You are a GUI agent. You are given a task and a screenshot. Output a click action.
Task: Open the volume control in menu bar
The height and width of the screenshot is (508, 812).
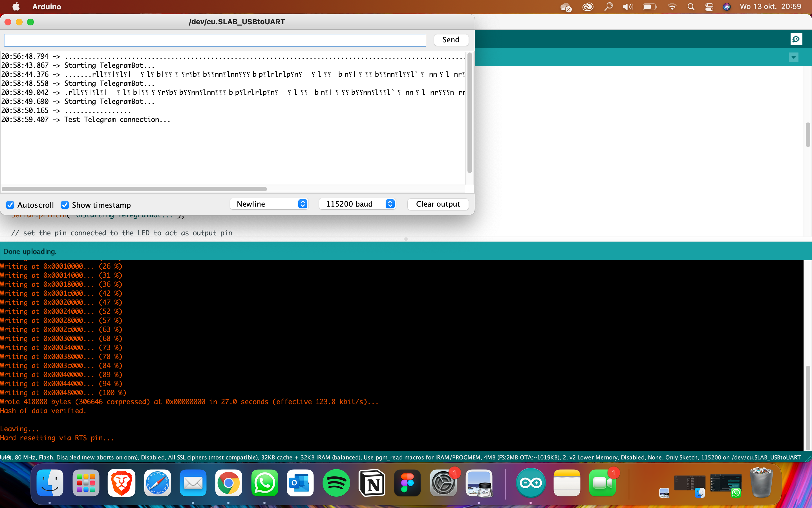pyautogui.click(x=627, y=6)
